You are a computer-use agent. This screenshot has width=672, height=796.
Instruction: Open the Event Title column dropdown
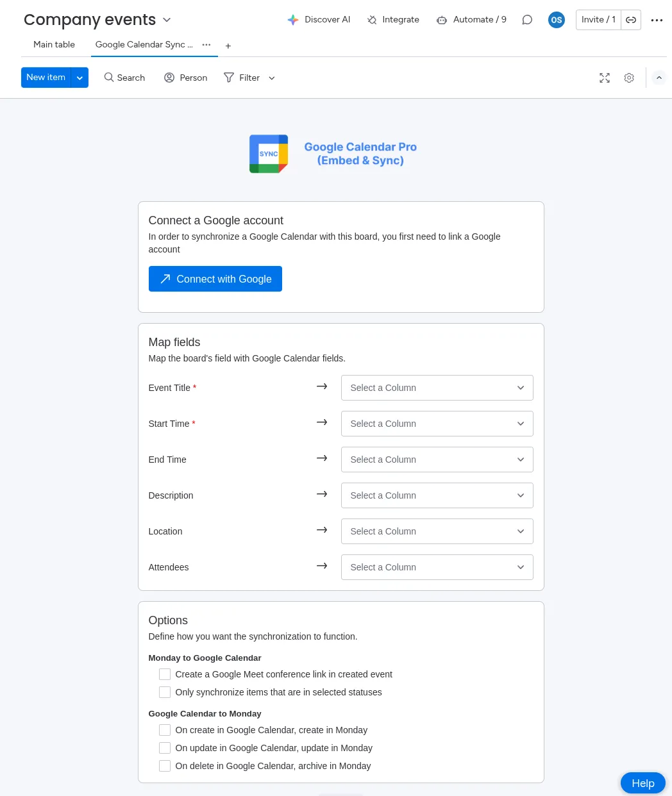tap(437, 388)
